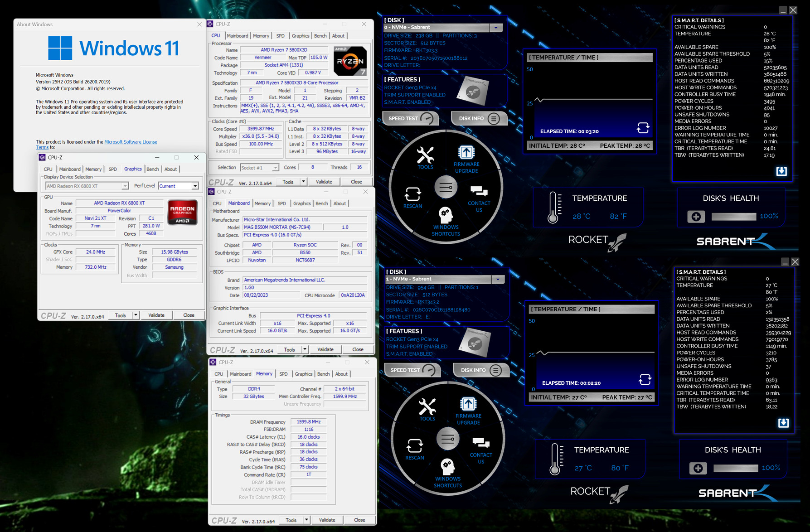
Task: Select the 'PowerColor' board manufacturer value
Action: [x=119, y=211]
